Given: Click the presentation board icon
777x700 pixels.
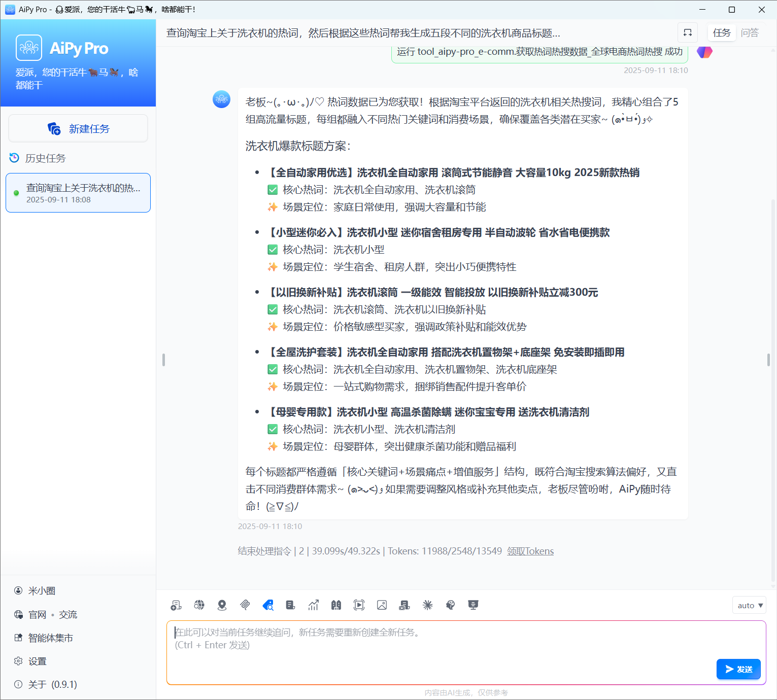Looking at the screenshot, I should pos(474,605).
